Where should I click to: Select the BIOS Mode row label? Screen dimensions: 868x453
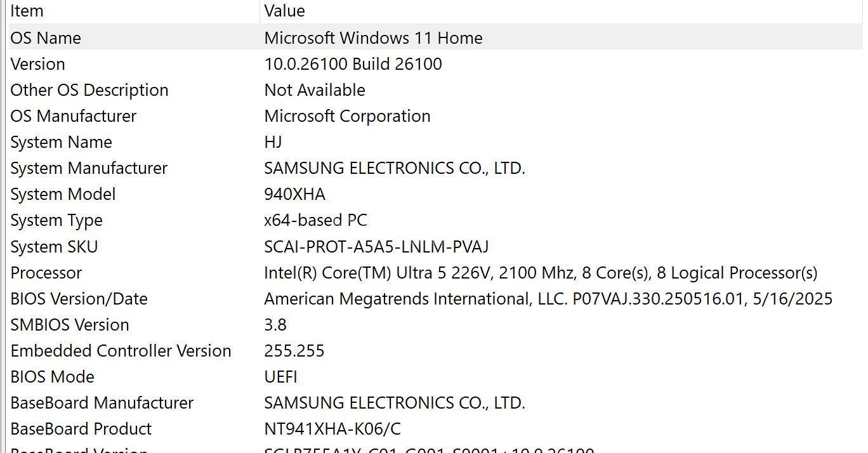53,377
